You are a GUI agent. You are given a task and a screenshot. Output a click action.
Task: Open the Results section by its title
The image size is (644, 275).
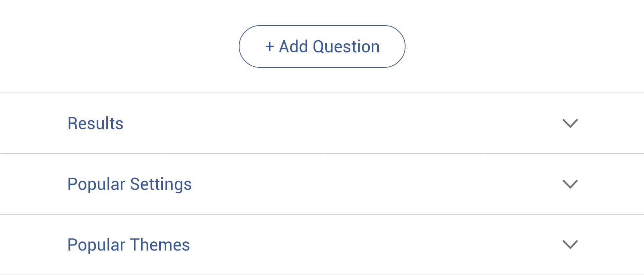click(96, 123)
